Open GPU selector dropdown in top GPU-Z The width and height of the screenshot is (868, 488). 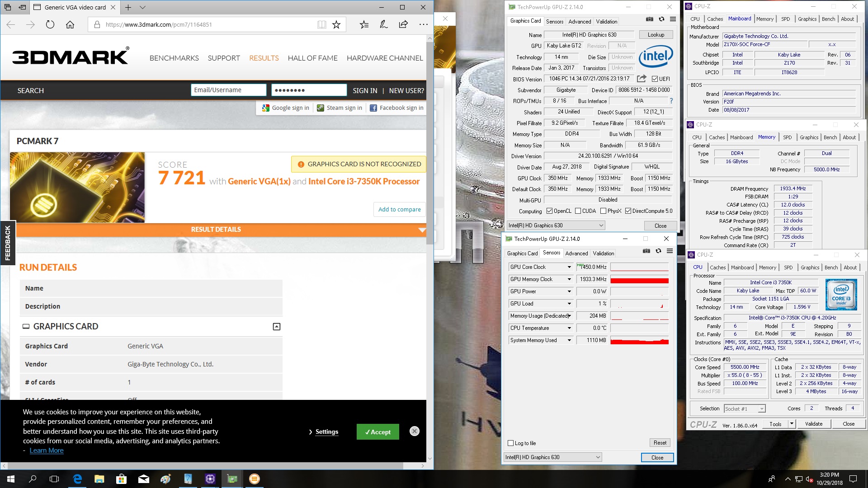pos(556,225)
